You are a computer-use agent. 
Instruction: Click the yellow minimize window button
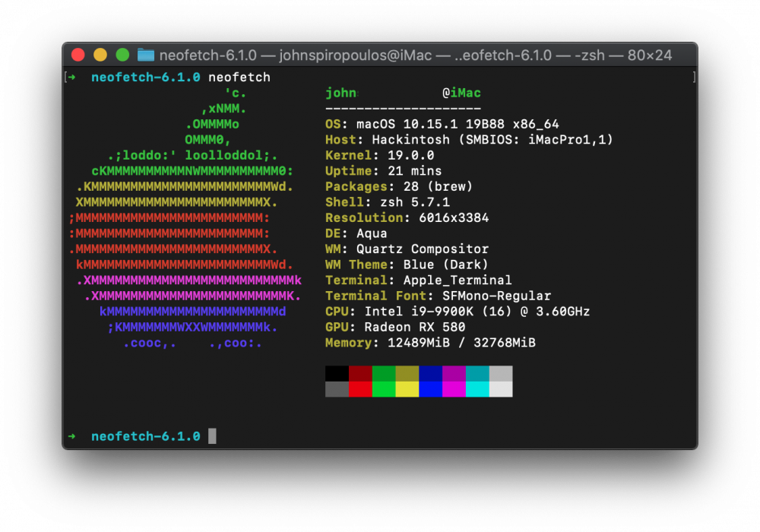click(x=100, y=55)
